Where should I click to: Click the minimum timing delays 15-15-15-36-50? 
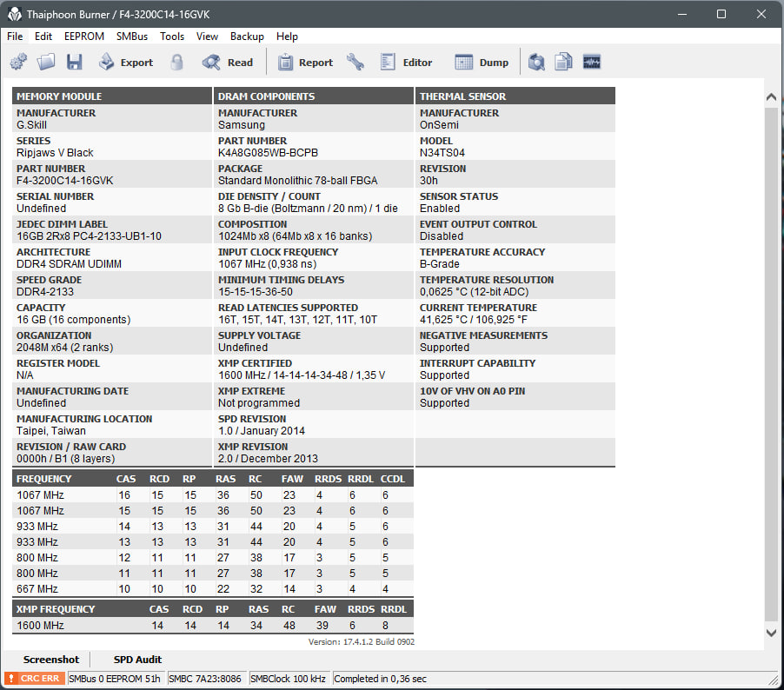[x=256, y=291]
